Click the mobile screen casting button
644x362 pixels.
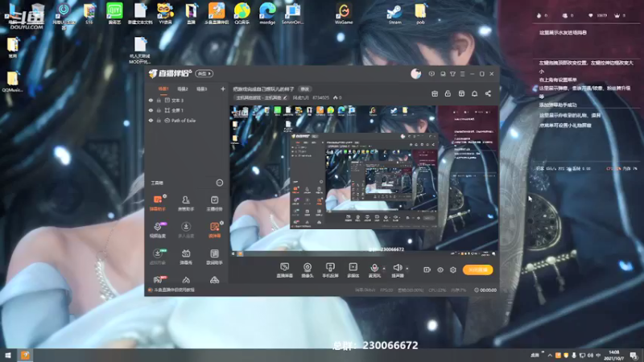[330, 270]
